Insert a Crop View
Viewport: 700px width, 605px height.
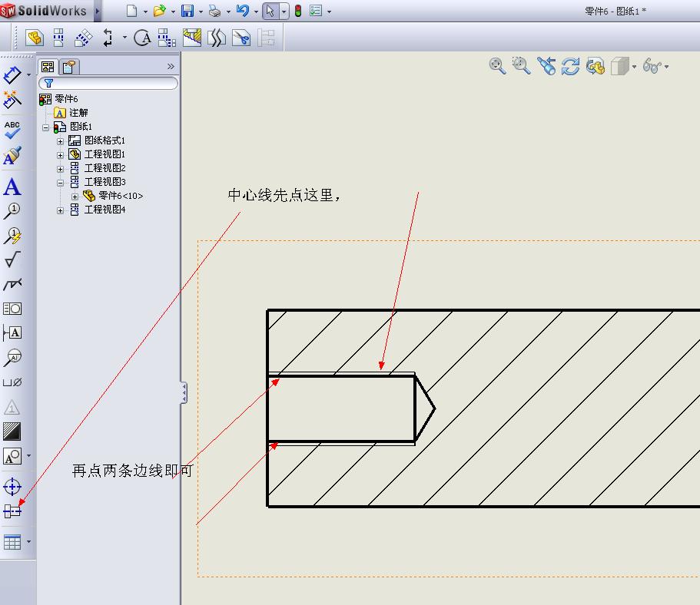pyautogui.click(x=241, y=38)
